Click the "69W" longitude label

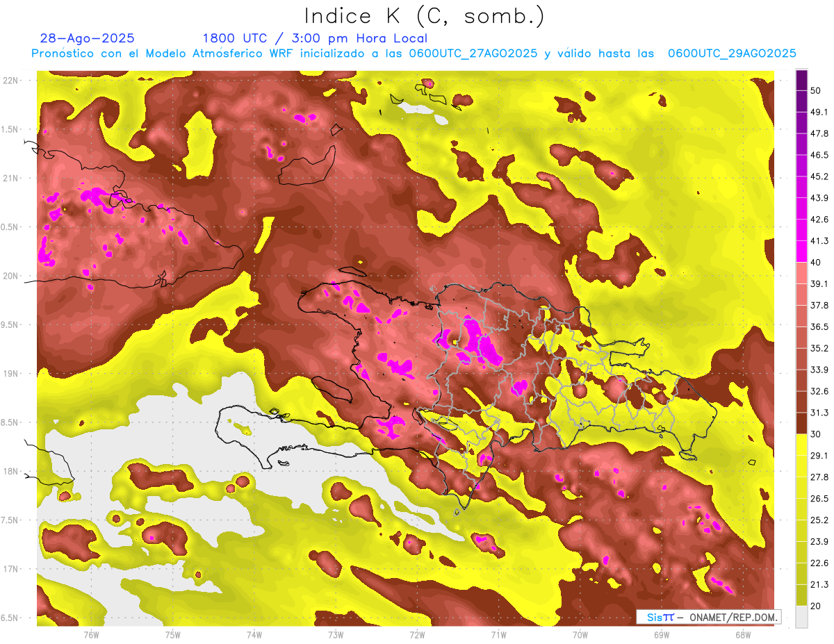pyautogui.click(x=662, y=635)
